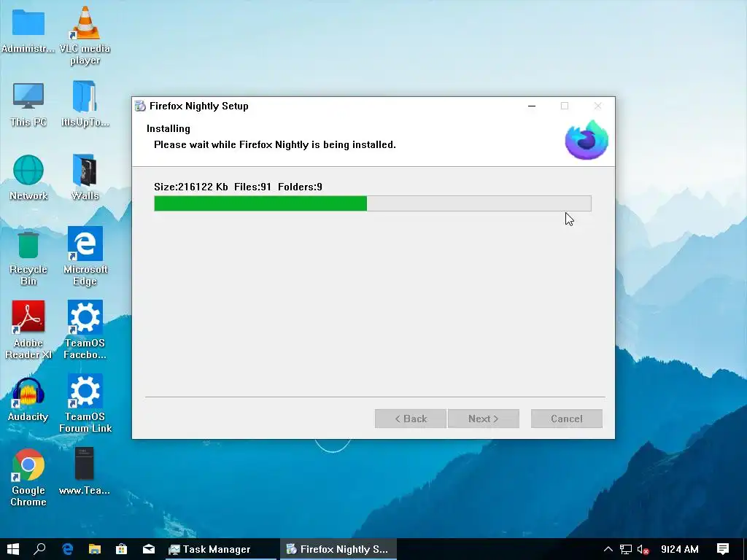Open Mail app from taskbar
The height and width of the screenshot is (560, 747).
coord(149,549)
